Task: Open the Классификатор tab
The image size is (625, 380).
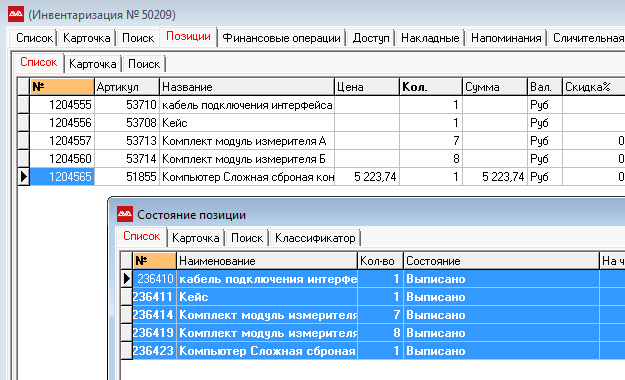Action: (315, 238)
